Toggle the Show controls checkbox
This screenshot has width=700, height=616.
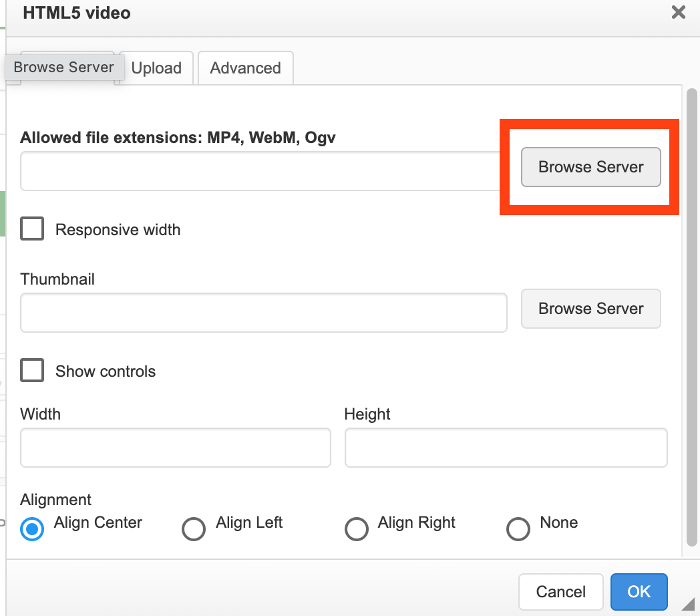point(32,371)
